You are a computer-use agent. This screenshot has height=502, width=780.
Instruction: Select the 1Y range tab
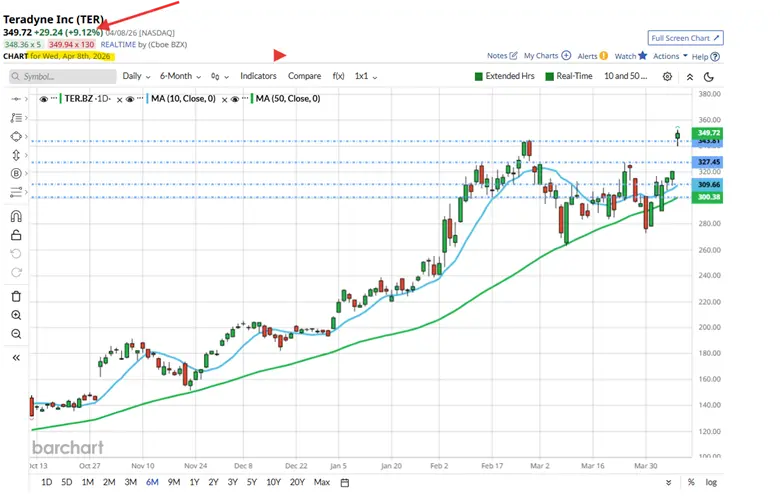point(195,482)
